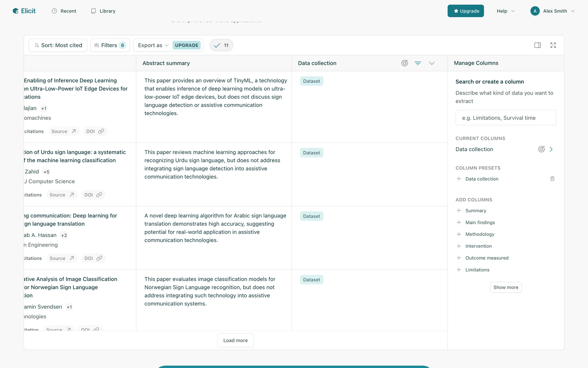Click the Load more button
The image size is (588, 368).
tap(235, 340)
